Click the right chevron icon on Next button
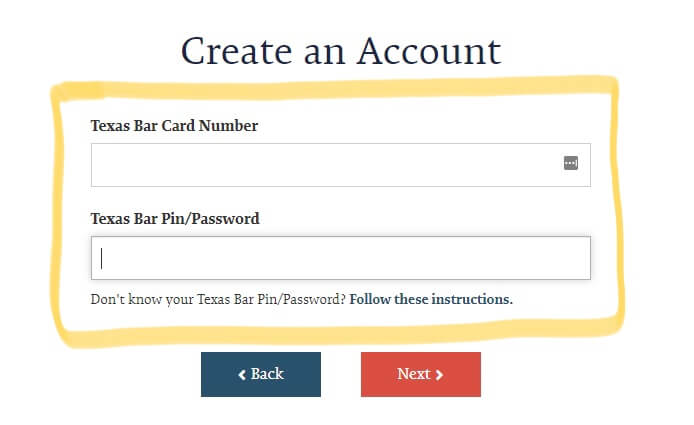694x425 pixels. pos(439,375)
